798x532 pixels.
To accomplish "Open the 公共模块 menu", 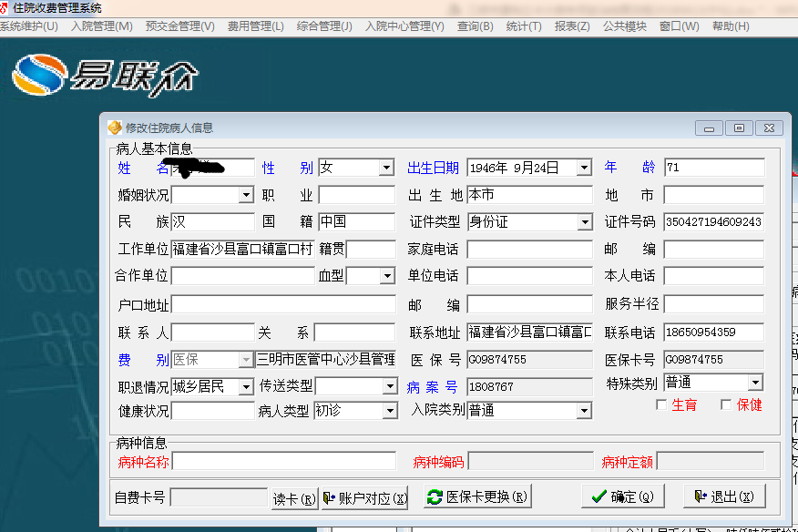I will 624,26.
